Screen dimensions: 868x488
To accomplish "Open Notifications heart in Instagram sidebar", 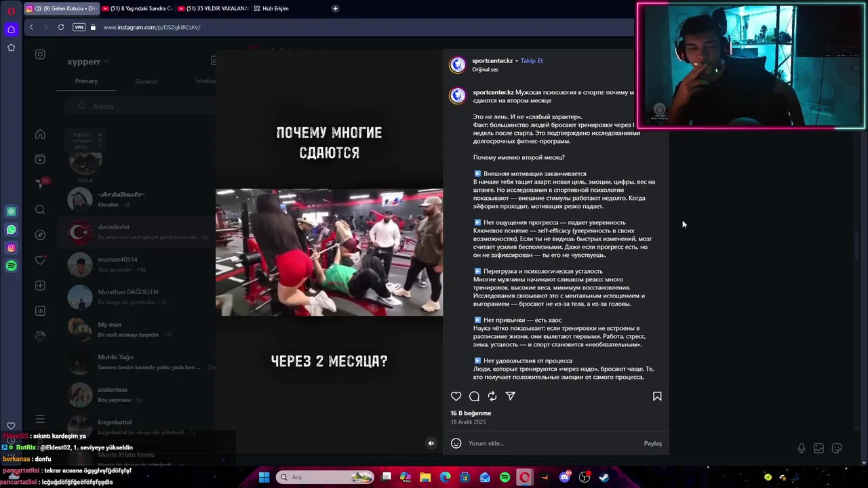I will [x=40, y=260].
